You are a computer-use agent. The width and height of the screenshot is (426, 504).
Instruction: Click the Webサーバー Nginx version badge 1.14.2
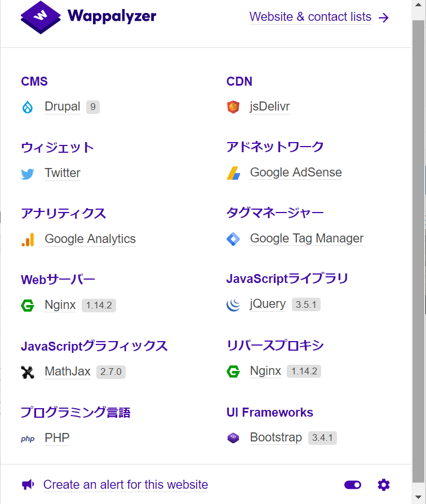coord(99,306)
